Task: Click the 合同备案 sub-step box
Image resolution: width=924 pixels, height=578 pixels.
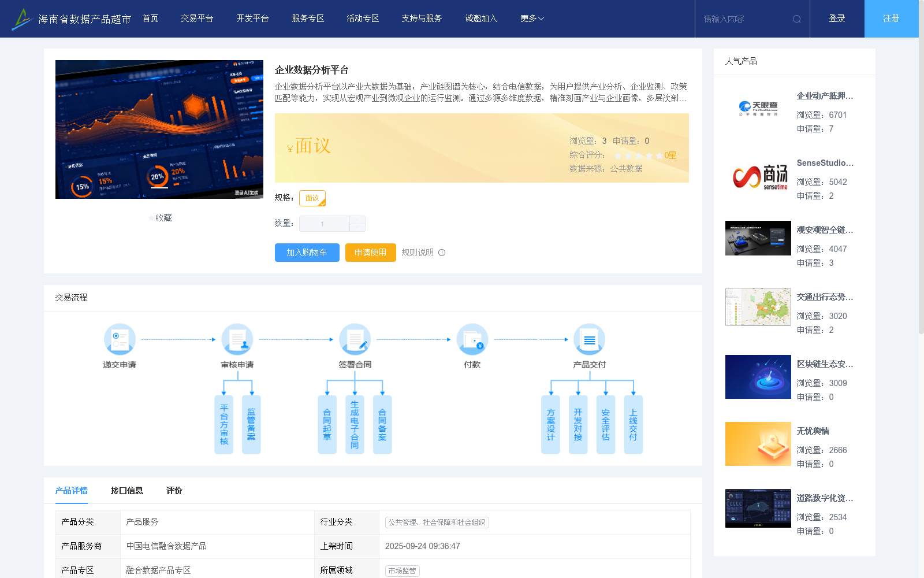Action: pyautogui.click(x=382, y=425)
